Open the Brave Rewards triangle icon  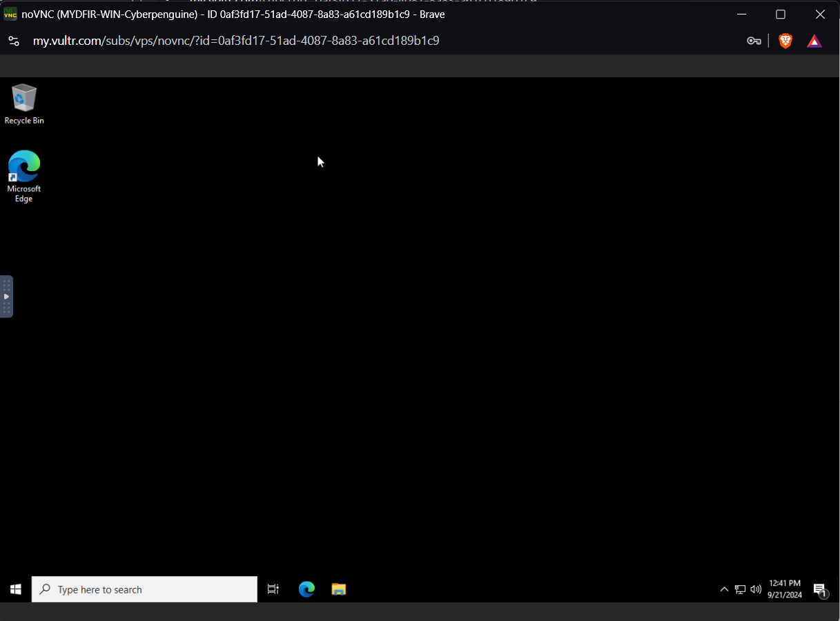(814, 41)
